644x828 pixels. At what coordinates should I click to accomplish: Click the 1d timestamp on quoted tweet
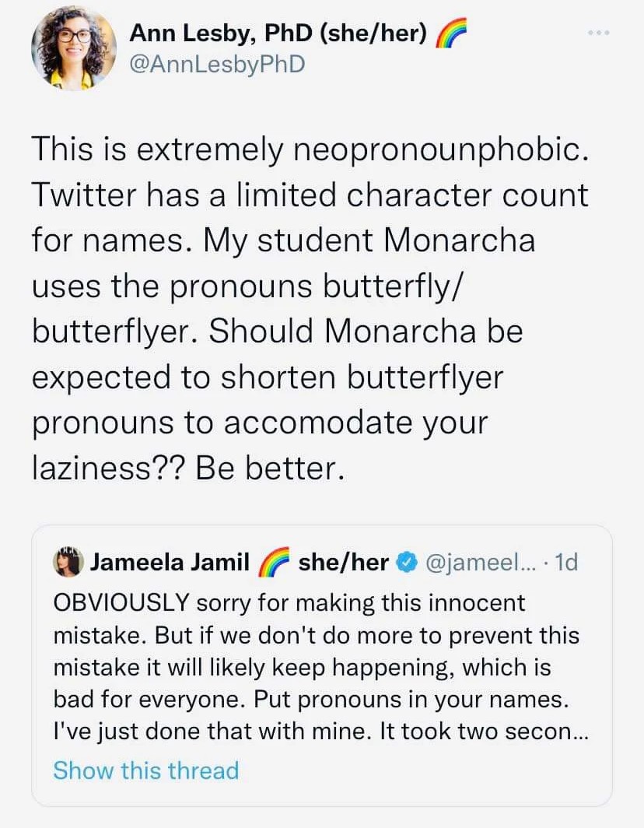[567, 563]
